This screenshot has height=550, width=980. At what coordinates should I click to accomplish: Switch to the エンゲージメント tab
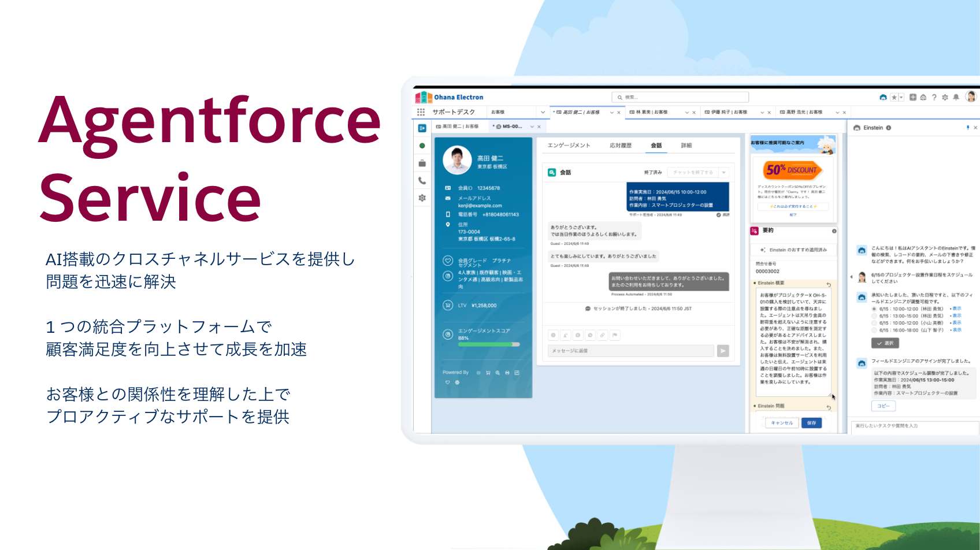click(x=569, y=146)
